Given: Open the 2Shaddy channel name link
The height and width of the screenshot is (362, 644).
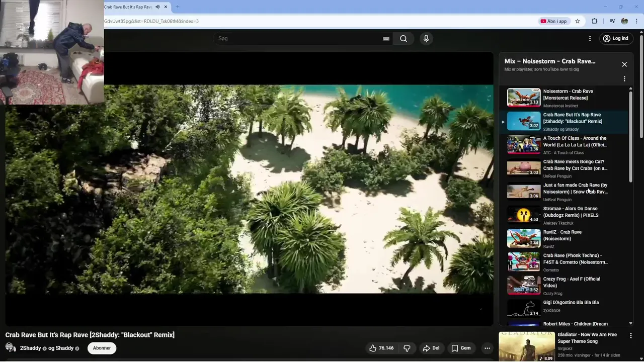Looking at the screenshot, I should [31, 348].
